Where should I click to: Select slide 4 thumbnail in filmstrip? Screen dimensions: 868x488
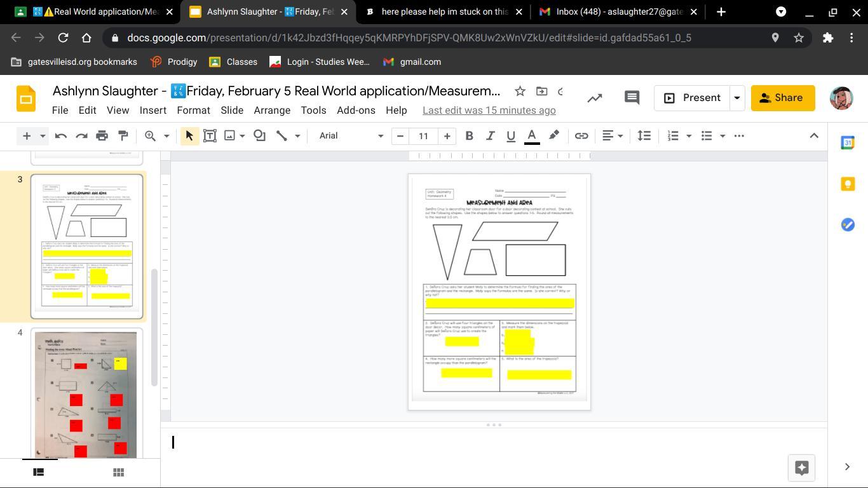(x=86, y=393)
